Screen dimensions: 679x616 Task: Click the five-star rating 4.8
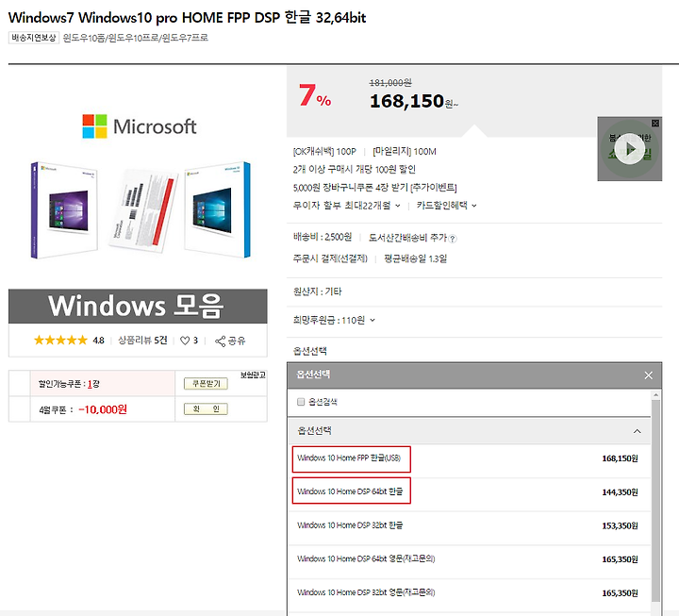click(69, 341)
